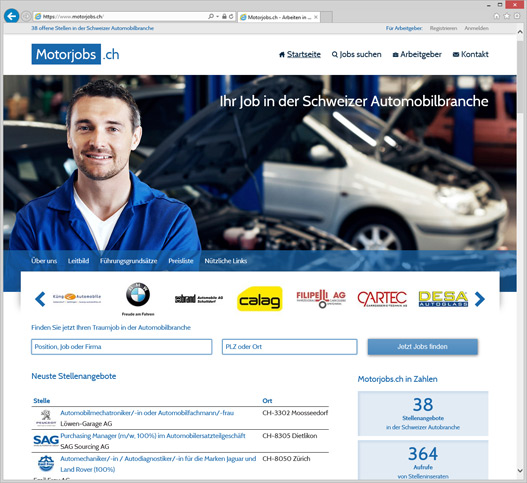Screen dimensions: 527x483
Task: Click the Cartec logo
Action: coord(382,299)
